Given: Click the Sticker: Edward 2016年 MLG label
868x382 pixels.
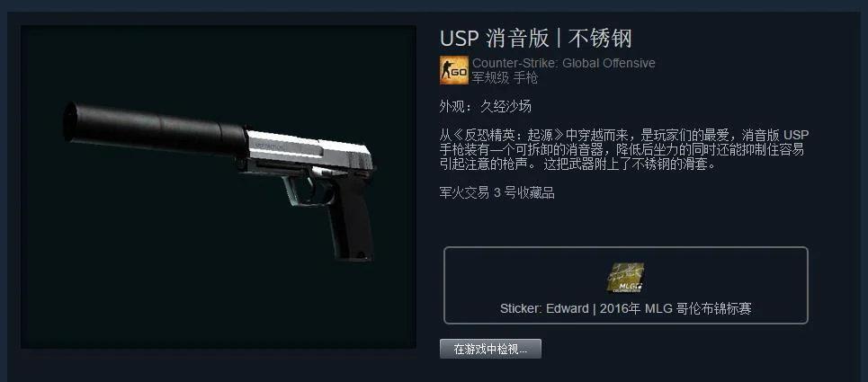Looking at the screenshot, I should pyautogui.click(x=625, y=308).
